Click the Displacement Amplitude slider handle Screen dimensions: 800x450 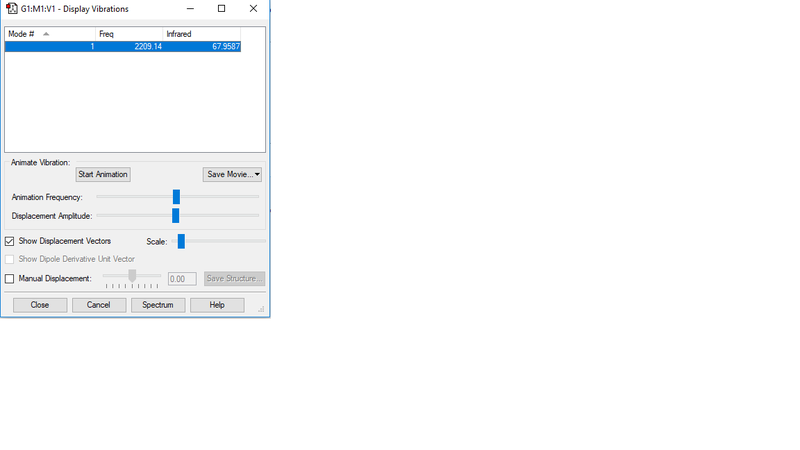click(x=176, y=215)
